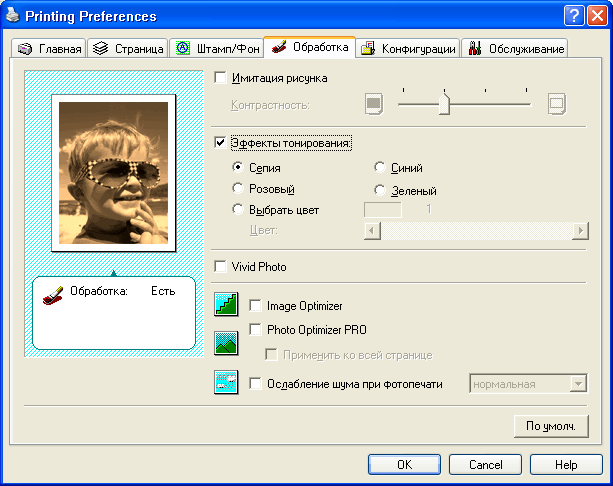This screenshot has width=613, height=486.
Task: Click the high contrast icon right of slider
Action: coord(556,103)
